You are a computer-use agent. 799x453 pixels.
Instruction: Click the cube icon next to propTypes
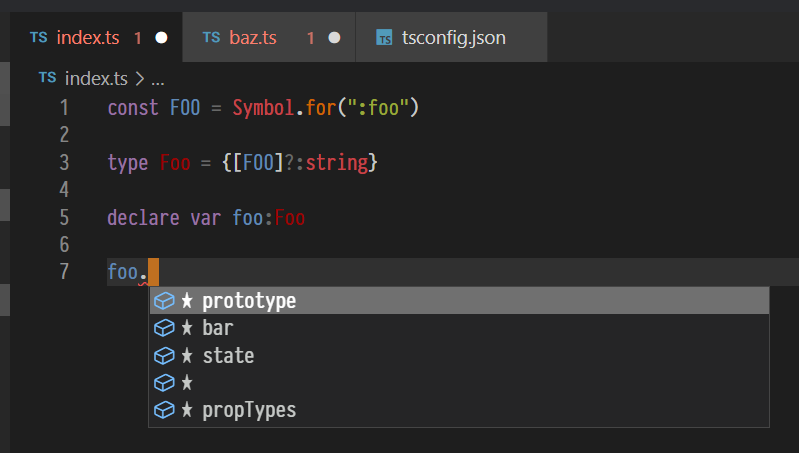click(x=164, y=410)
